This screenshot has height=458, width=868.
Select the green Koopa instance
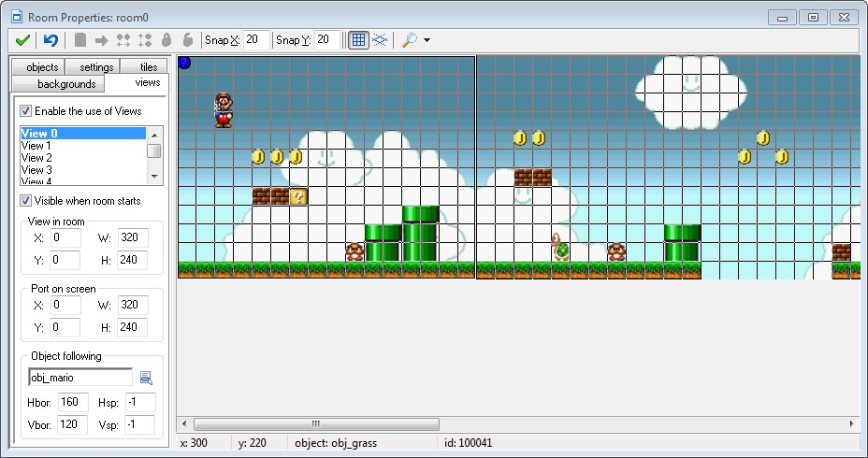click(560, 247)
